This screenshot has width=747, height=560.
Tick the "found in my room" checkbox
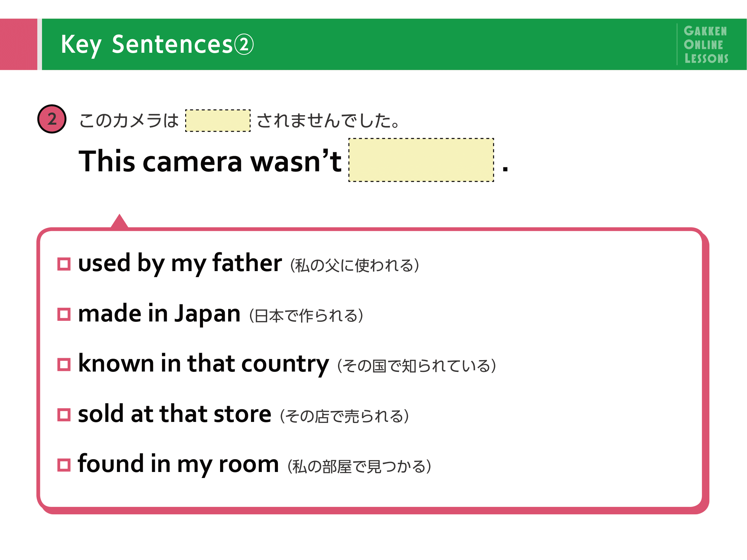(x=64, y=465)
